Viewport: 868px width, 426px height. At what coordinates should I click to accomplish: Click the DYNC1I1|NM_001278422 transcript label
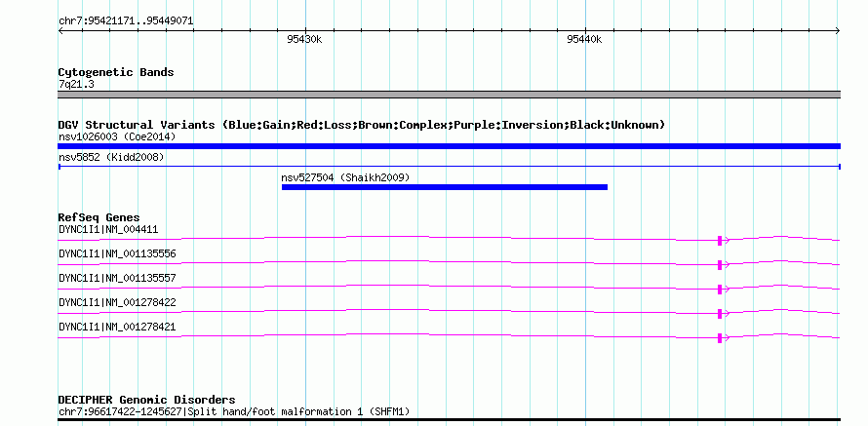click(x=117, y=302)
